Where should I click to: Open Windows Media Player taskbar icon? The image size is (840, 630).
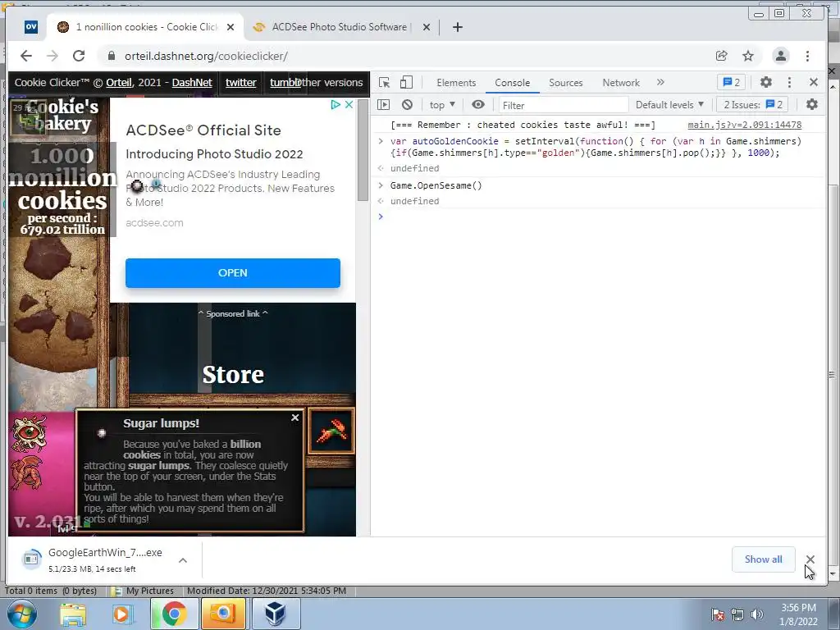(x=121, y=614)
